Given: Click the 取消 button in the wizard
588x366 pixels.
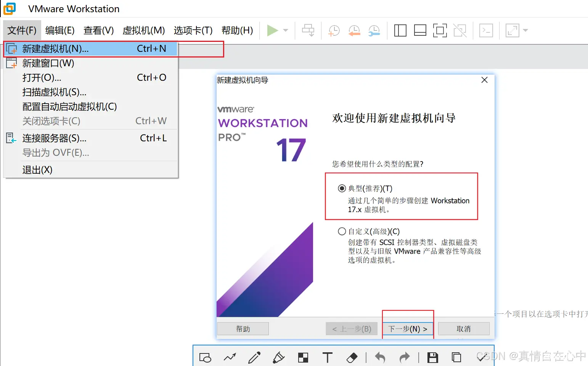Looking at the screenshot, I should pos(464,329).
